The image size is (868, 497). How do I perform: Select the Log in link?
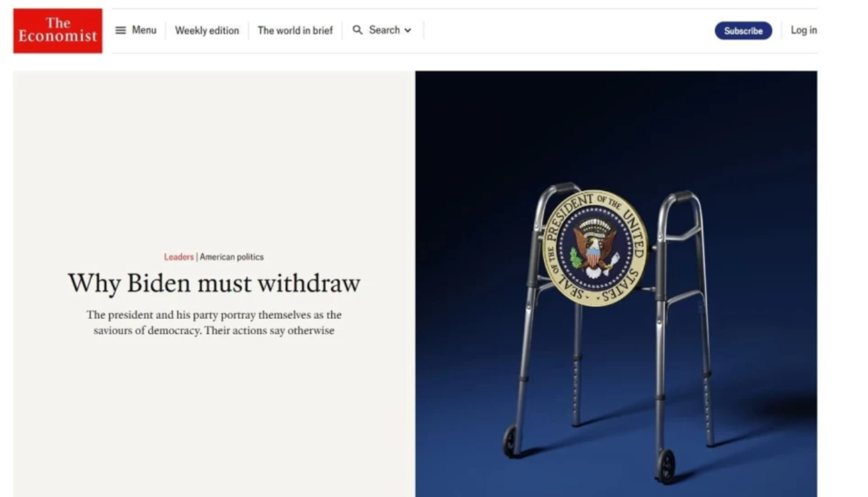pos(804,30)
